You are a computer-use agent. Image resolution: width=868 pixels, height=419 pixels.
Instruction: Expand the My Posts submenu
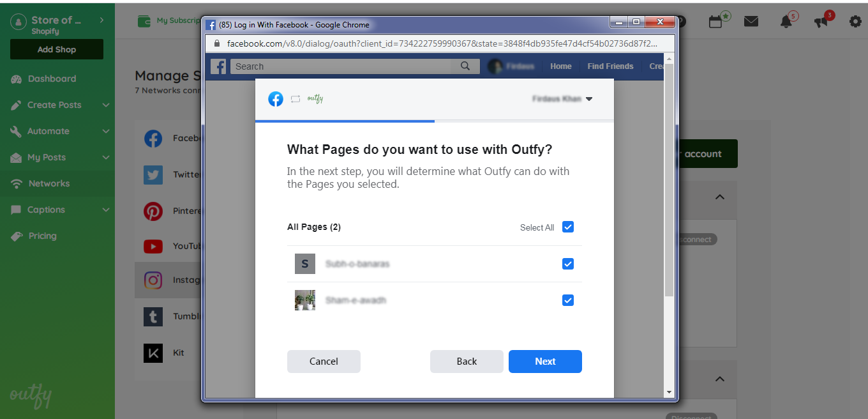(106, 158)
